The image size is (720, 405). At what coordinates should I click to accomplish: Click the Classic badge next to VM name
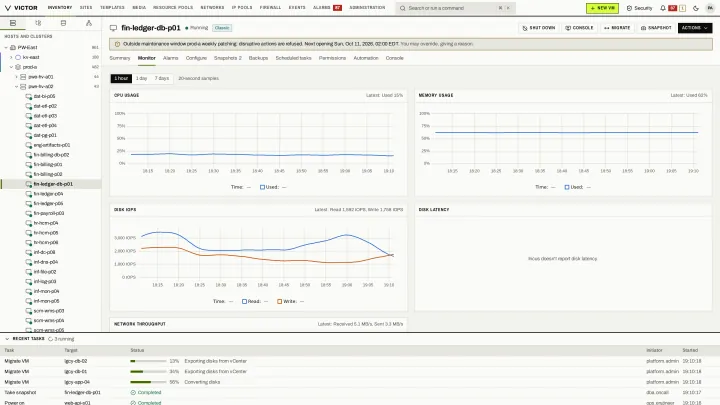[222, 28]
